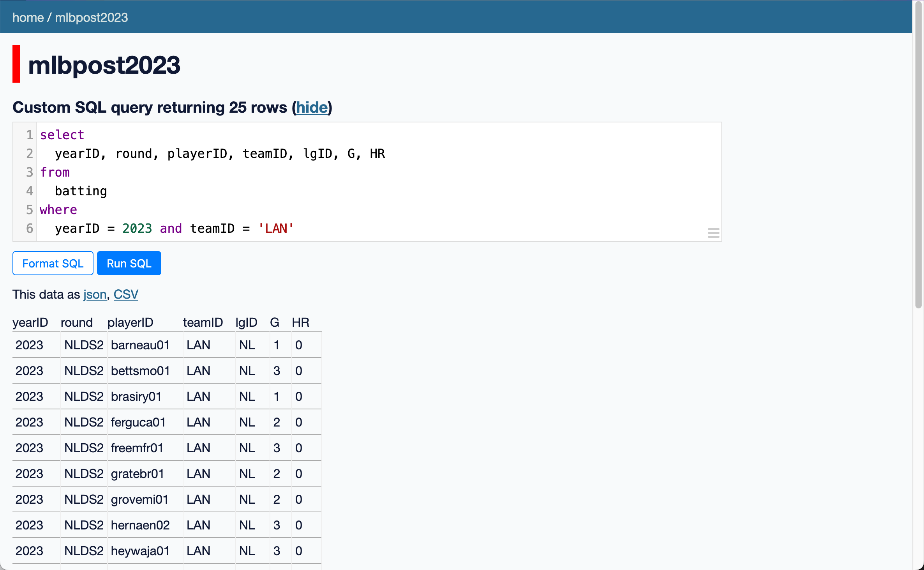
Task: Click the home breadcrumb link
Action: 28,18
